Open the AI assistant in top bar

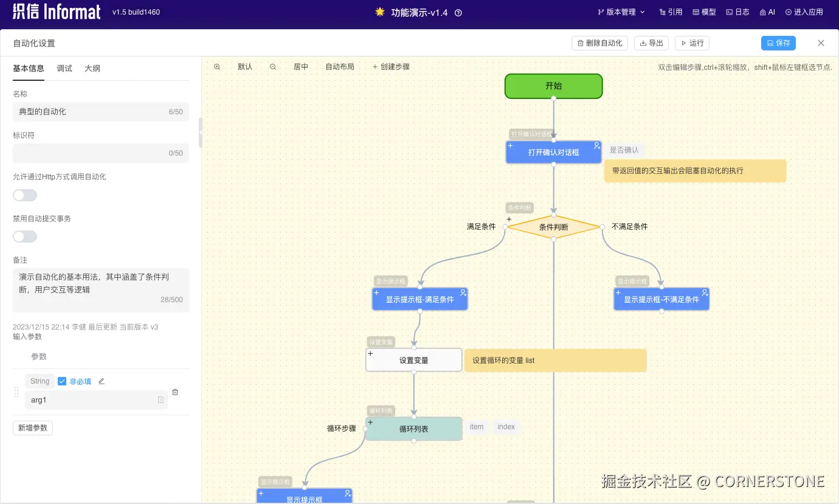point(767,12)
